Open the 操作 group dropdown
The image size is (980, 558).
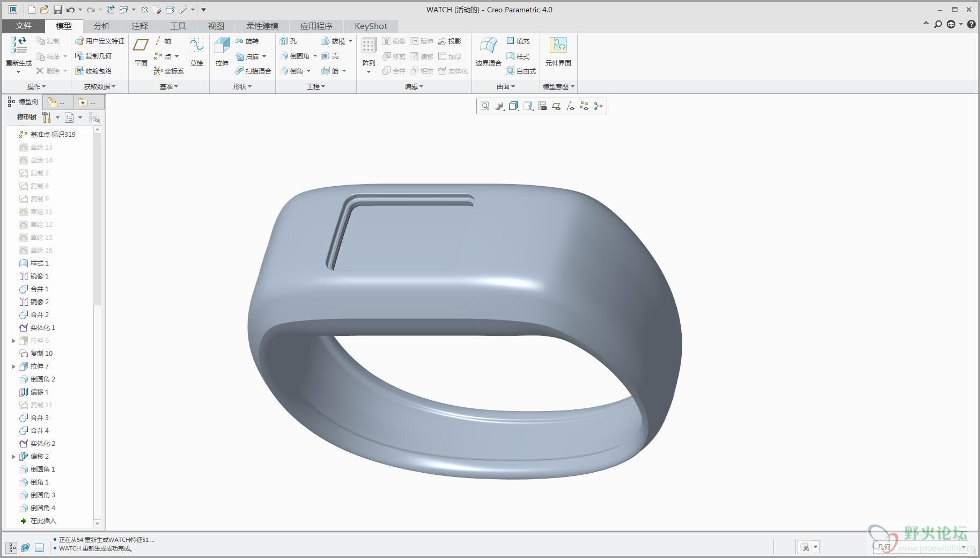point(36,86)
